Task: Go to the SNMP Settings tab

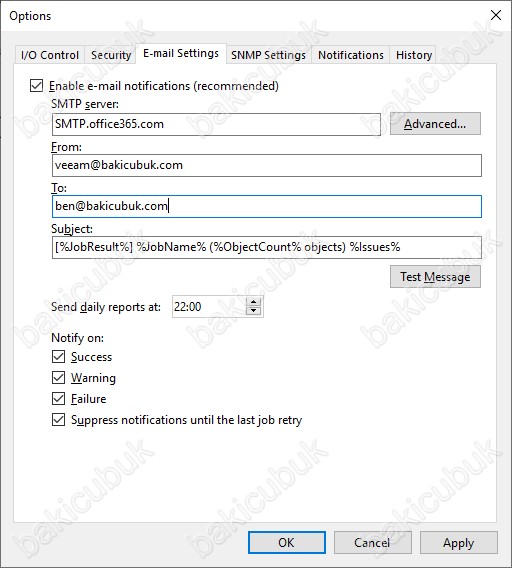Action: tap(269, 55)
